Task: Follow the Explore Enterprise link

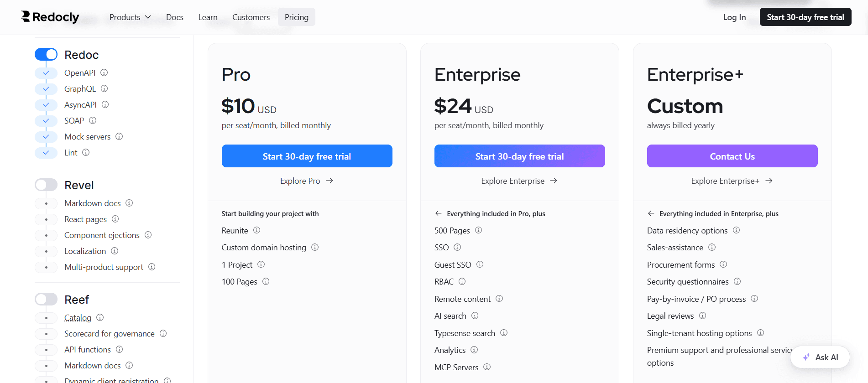Action: click(519, 181)
